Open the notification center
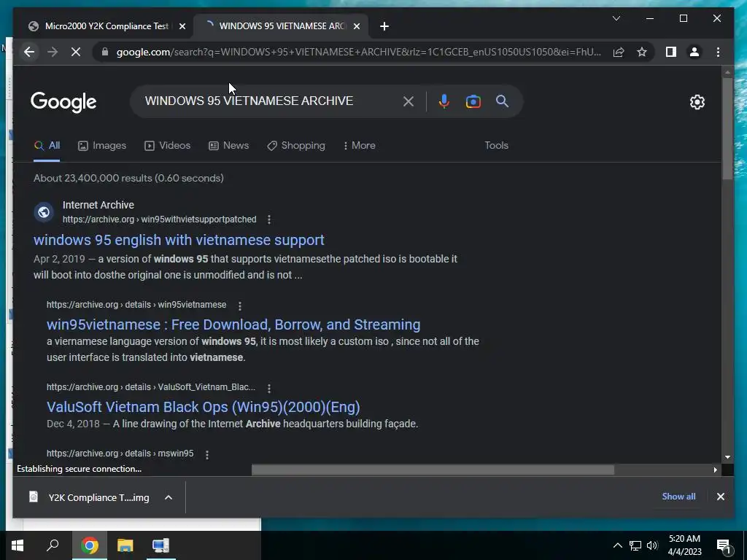Image resolution: width=747 pixels, height=560 pixels. coord(724,546)
